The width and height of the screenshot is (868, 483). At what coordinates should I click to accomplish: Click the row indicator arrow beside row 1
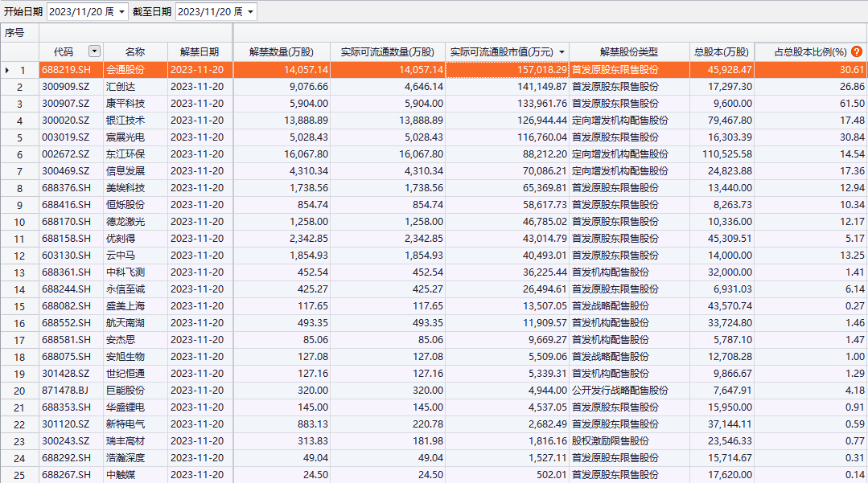[x=7, y=70]
